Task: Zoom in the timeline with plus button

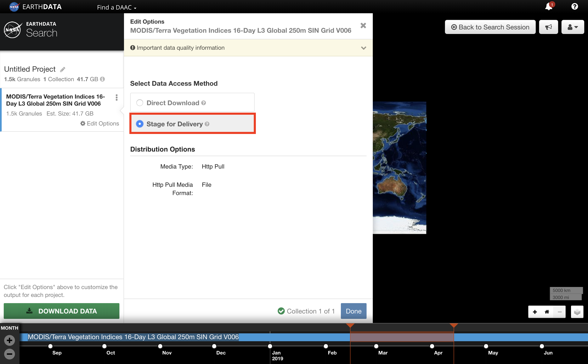Action: point(9,340)
